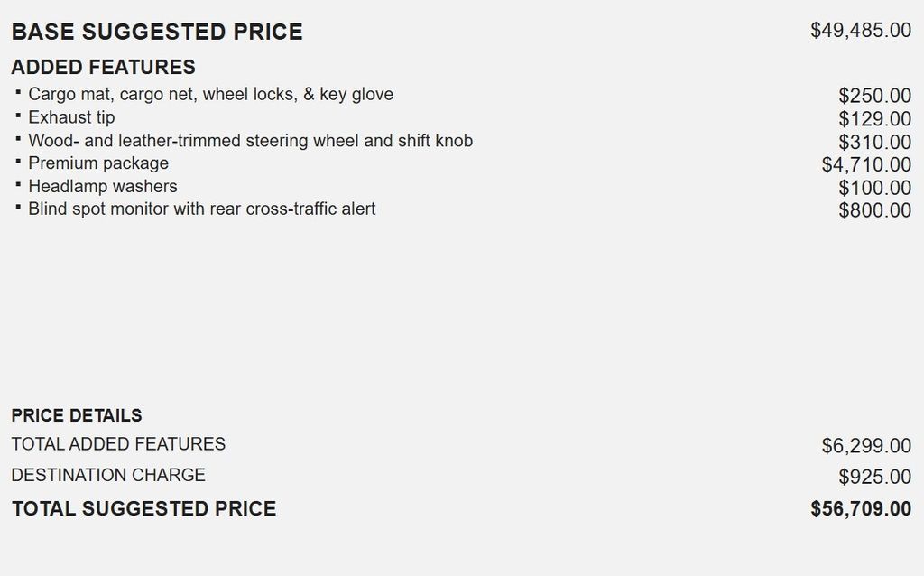Viewport: 924px width, 576px height.
Task: Click the $800.00 price
Action: tap(874, 210)
